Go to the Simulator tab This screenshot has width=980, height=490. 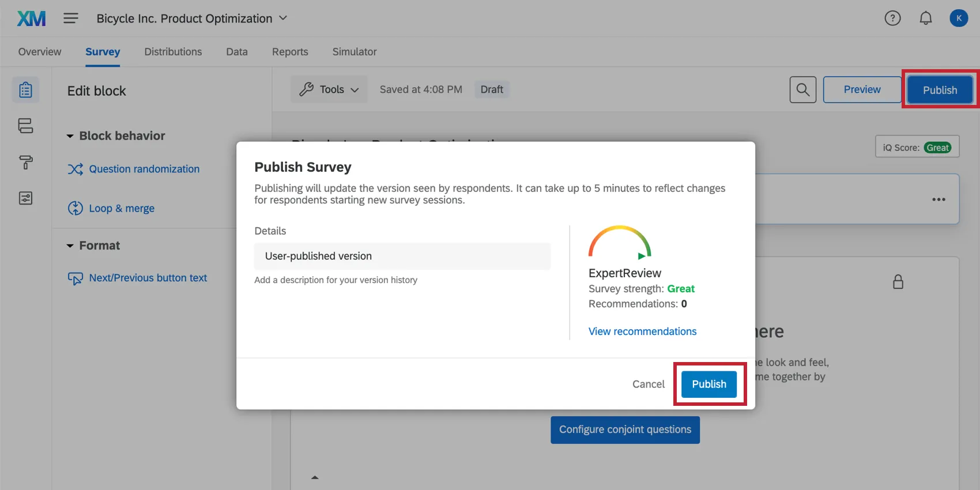coord(355,52)
